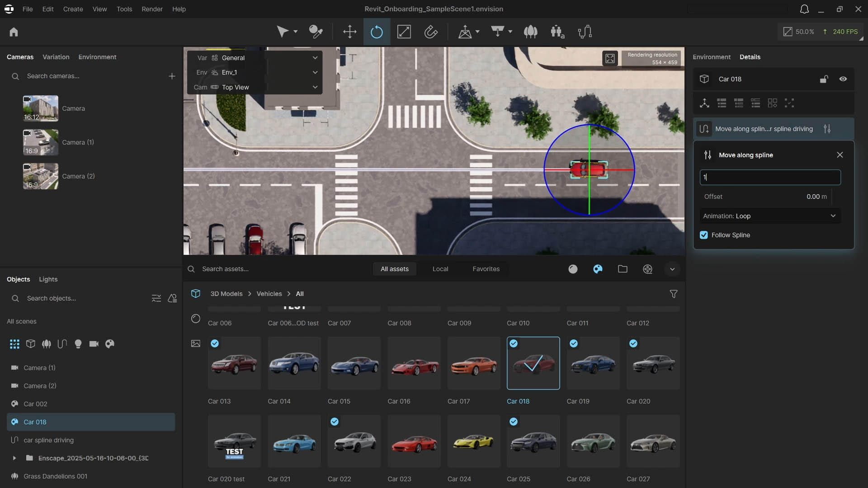Switch to the Favorites asset filter
Screen dimensions: 868x488
point(486,269)
